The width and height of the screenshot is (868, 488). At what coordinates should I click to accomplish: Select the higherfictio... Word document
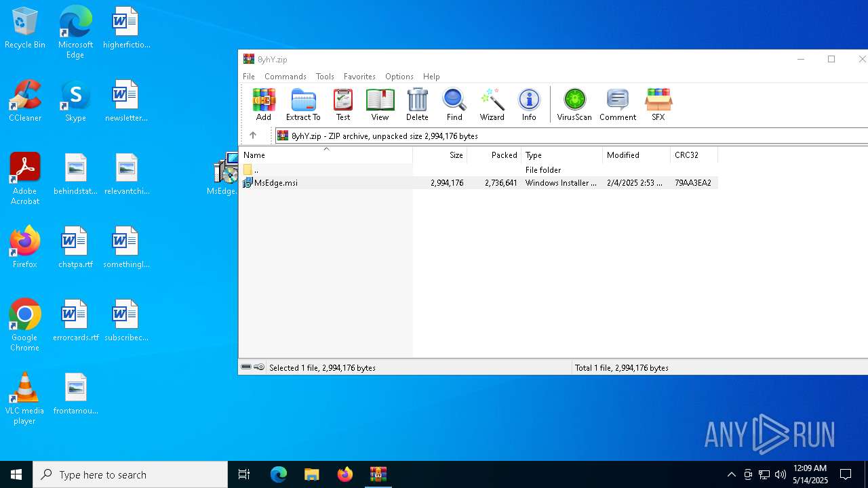[x=126, y=28]
